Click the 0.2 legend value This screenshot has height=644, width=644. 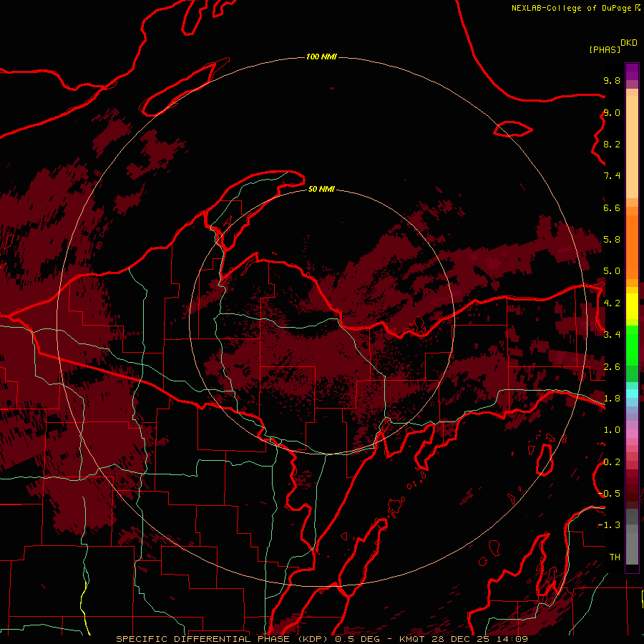(612, 462)
